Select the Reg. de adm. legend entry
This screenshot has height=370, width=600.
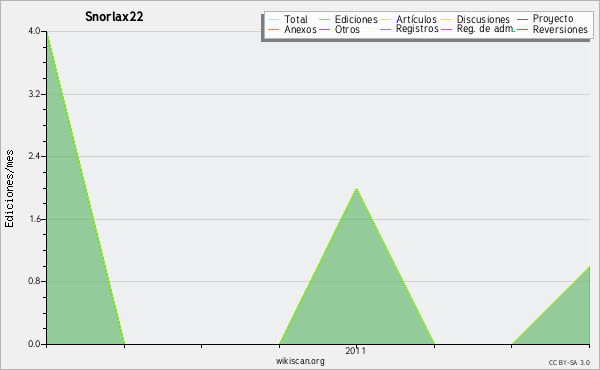coord(486,29)
